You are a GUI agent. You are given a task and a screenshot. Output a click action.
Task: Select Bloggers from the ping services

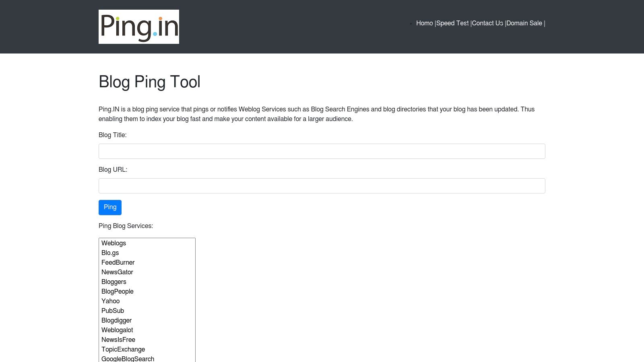coord(114,282)
